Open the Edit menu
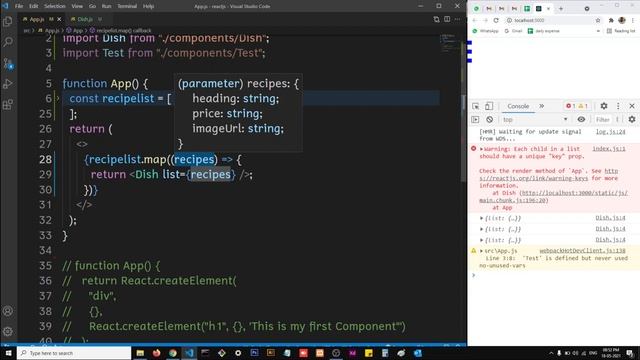 33,6
